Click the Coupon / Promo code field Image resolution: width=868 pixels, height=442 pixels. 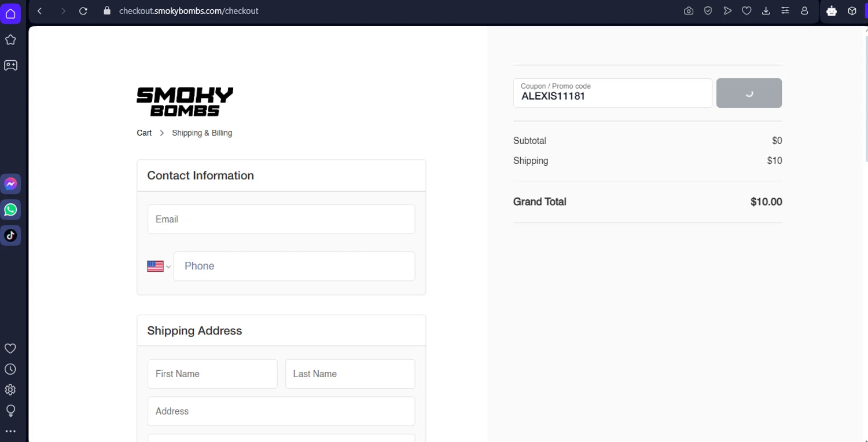(x=612, y=93)
